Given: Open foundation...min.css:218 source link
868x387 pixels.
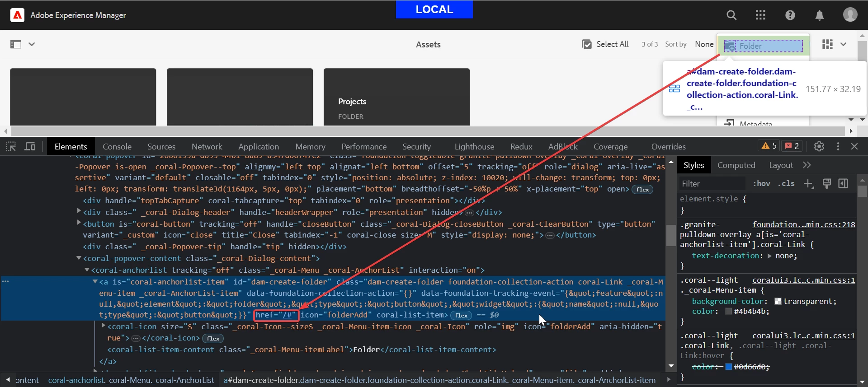Looking at the screenshot, I should 803,224.
